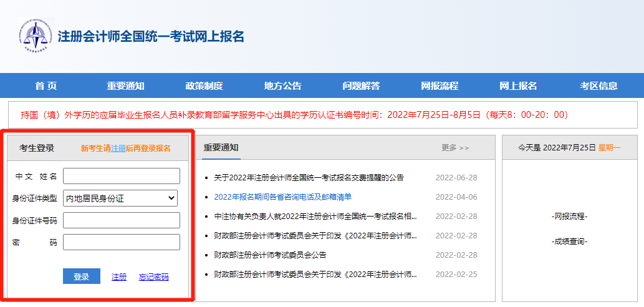Select 考区信息 in the navigation bar
644x307 pixels.
point(598,86)
